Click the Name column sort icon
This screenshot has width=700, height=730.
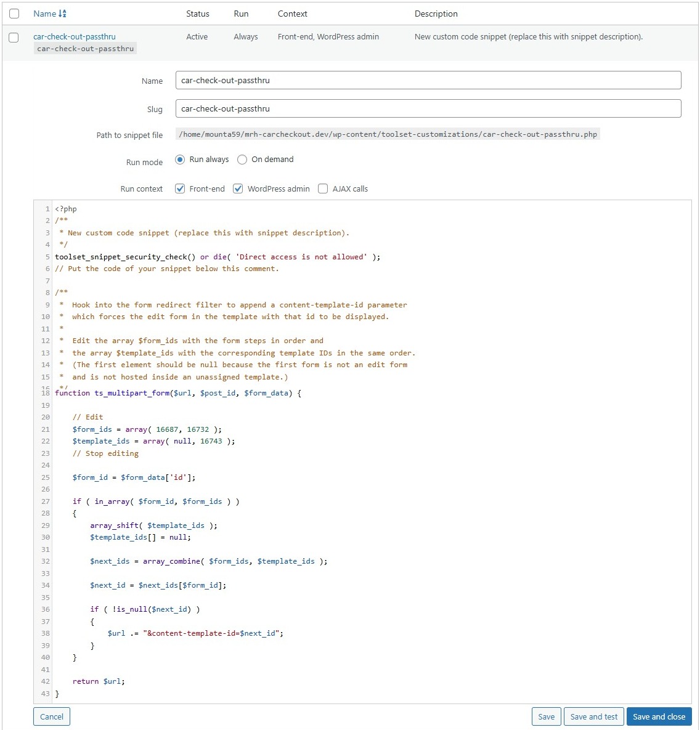pos(62,14)
